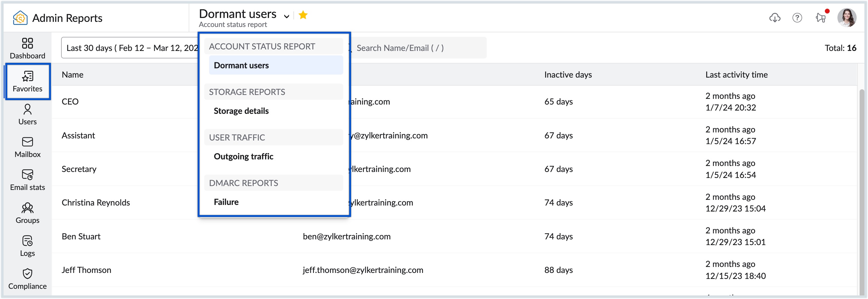Click the 12/29/23 15:04 last activity time
868x299 pixels.
pyautogui.click(x=735, y=208)
